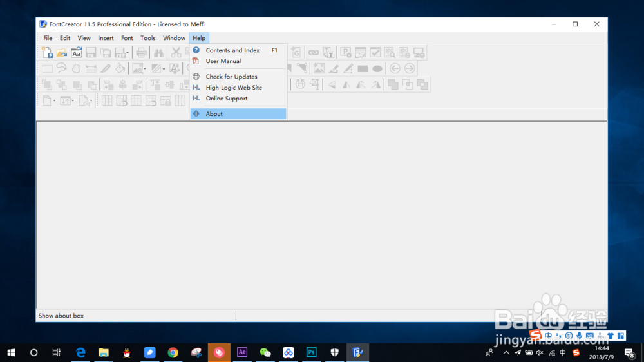The height and width of the screenshot is (362, 644).
Task: Click the flip vertical triangle icon
Action: 332,84
